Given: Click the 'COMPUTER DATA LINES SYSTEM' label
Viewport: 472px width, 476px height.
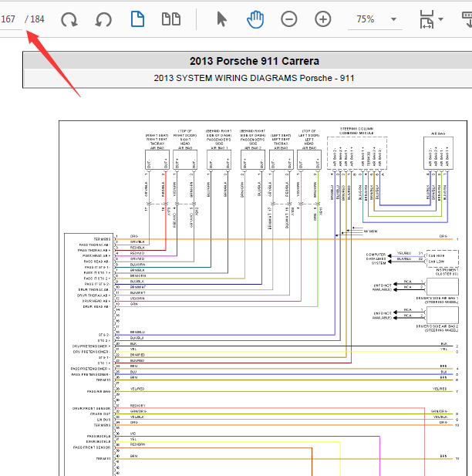Looking at the screenshot, I should click(376, 258).
